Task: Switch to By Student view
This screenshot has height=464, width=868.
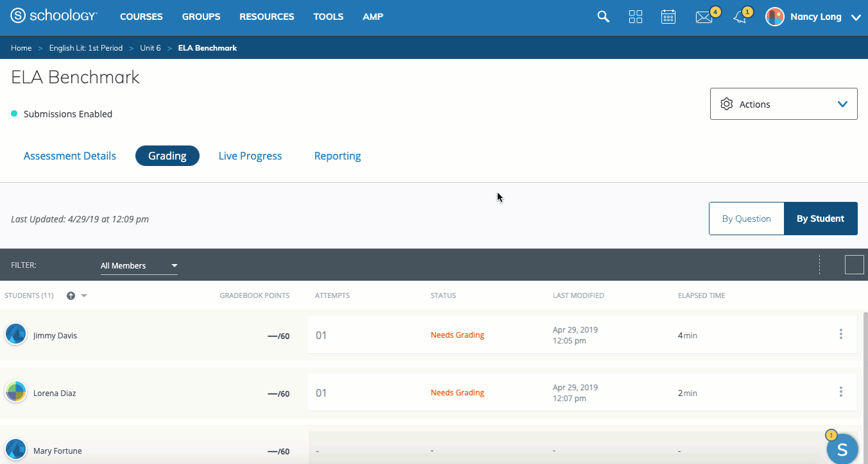Action: (820, 219)
